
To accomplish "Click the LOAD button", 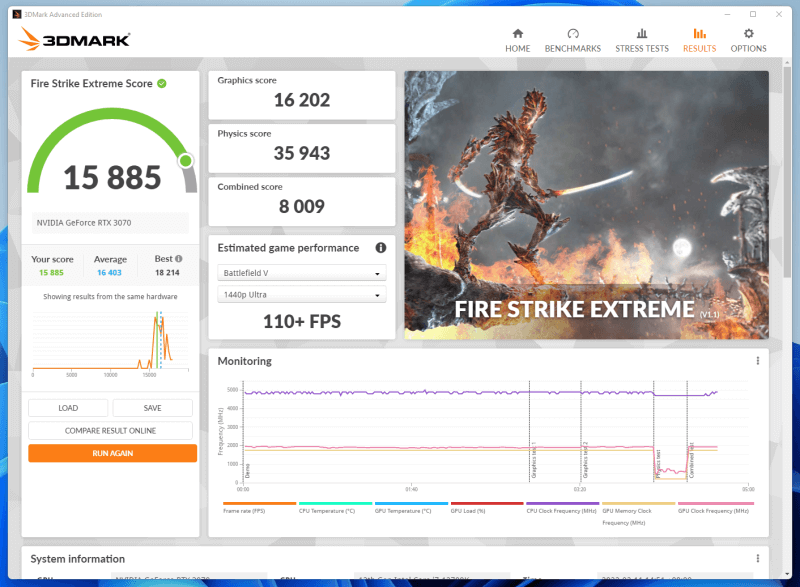I will click(68, 408).
